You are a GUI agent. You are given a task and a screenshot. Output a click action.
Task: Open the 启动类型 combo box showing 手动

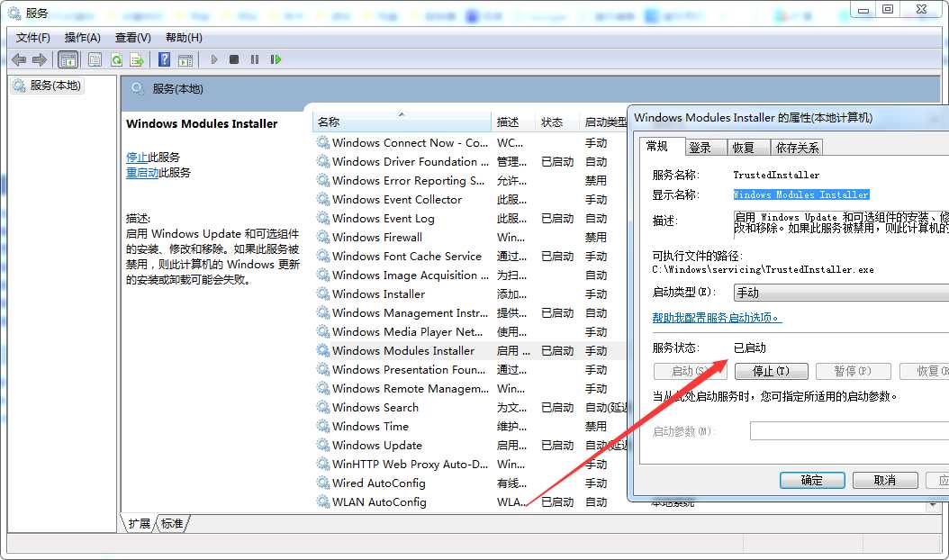(841, 293)
